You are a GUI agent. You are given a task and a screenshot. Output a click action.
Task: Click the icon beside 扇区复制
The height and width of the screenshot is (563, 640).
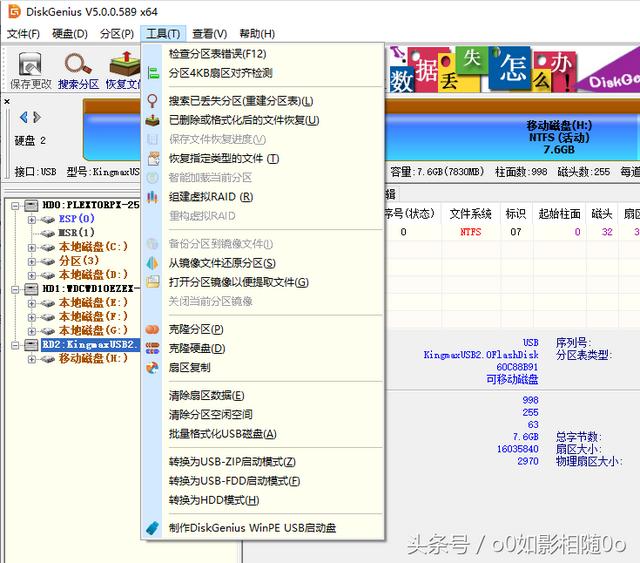152,368
